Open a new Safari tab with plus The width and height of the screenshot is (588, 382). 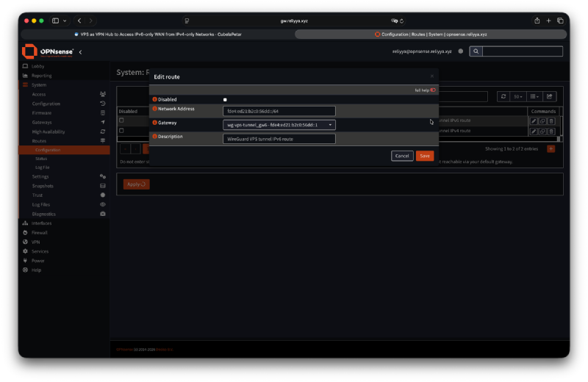click(x=548, y=21)
